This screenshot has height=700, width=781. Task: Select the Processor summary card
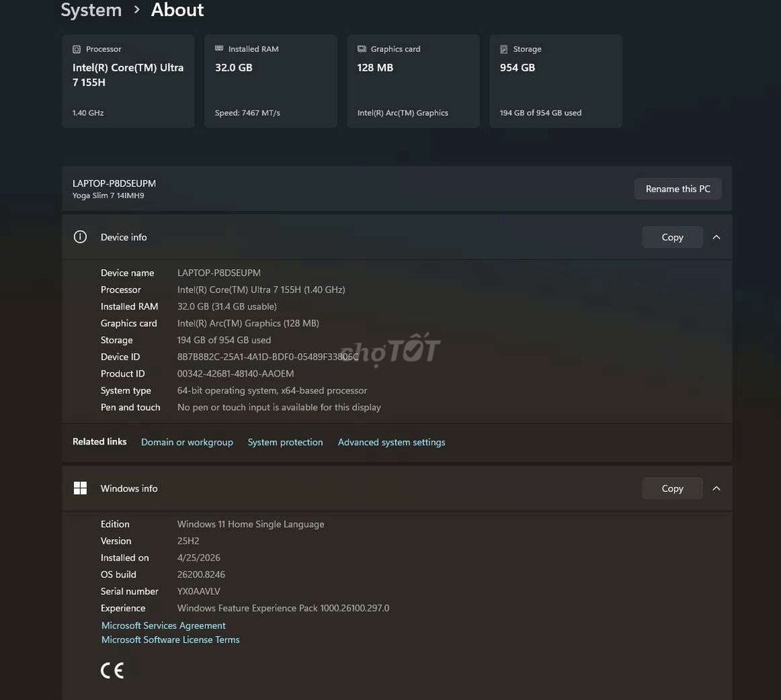click(x=128, y=81)
